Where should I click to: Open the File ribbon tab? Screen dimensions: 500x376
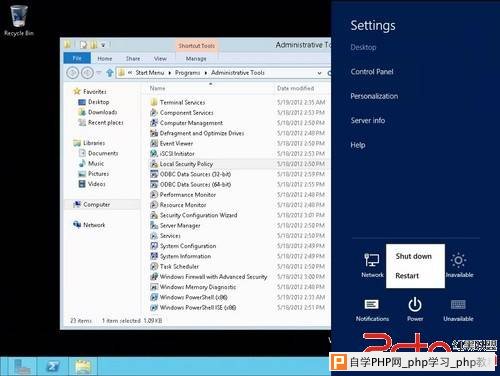(x=77, y=58)
